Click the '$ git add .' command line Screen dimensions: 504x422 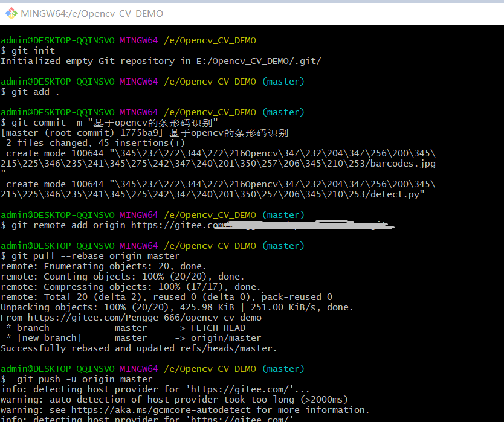point(30,92)
